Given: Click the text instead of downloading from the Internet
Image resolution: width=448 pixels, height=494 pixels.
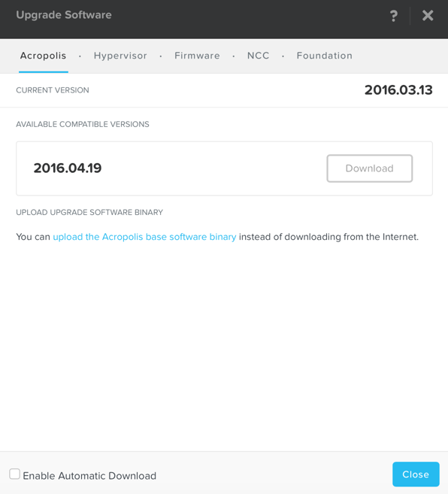Looking at the screenshot, I should click(329, 237).
